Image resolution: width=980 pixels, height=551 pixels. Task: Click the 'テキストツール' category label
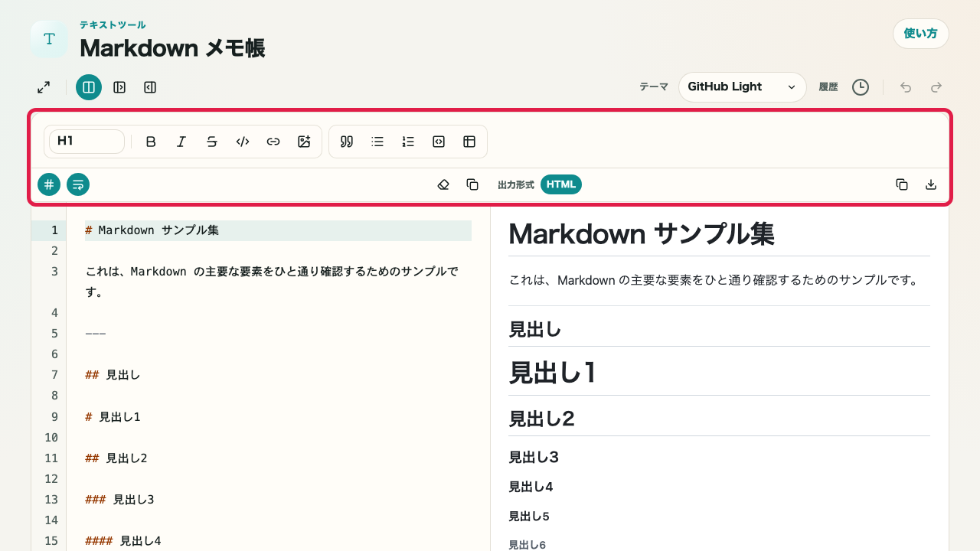(x=113, y=25)
